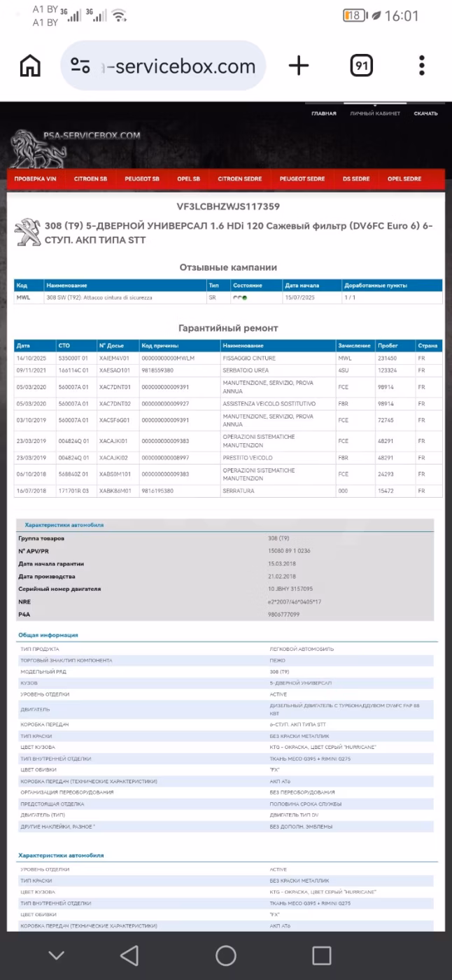Open ГЛАВНАЯ top menu item
This screenshot has height=980, width=452.
click(x=324, y=113)
